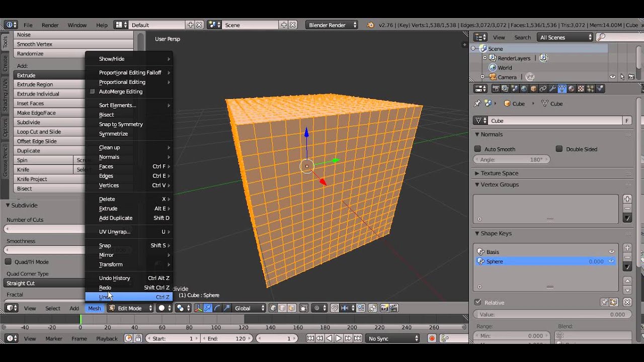
Task: Adjust the shape key Value slider
Action: (552, 314)
